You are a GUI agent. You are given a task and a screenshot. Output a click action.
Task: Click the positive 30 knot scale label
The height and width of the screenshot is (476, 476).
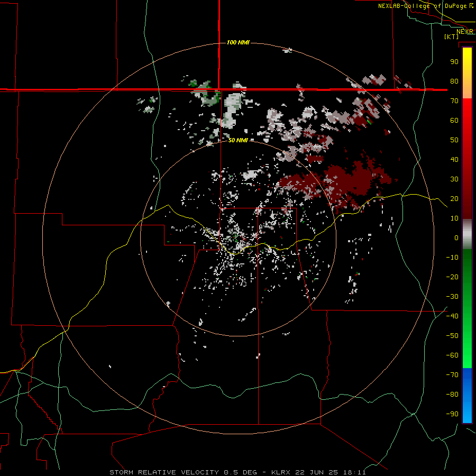[454, 179]
